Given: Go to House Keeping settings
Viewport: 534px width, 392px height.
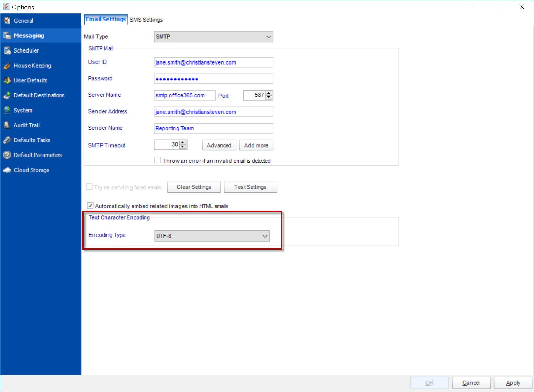Looking at the screenshot, I should 32,66.
